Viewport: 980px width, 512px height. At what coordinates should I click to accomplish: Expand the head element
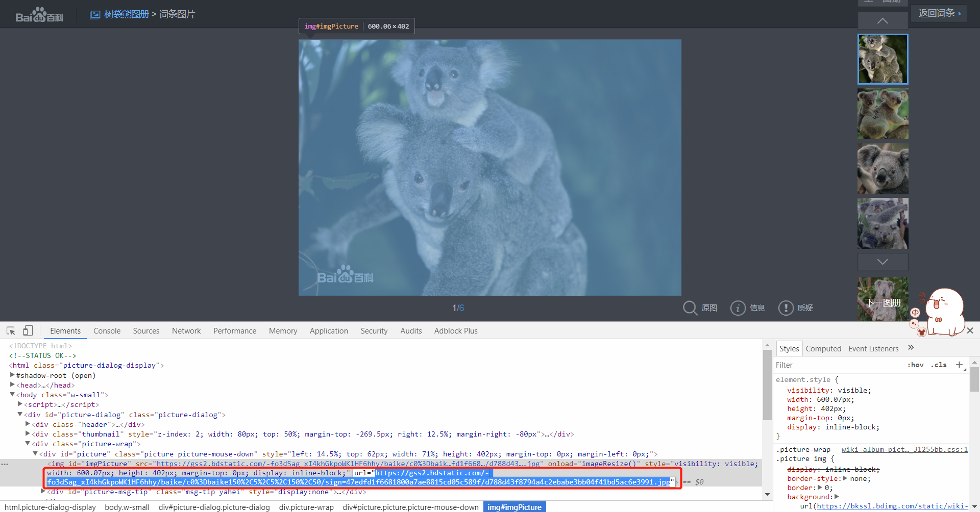(x=12, y=385)
